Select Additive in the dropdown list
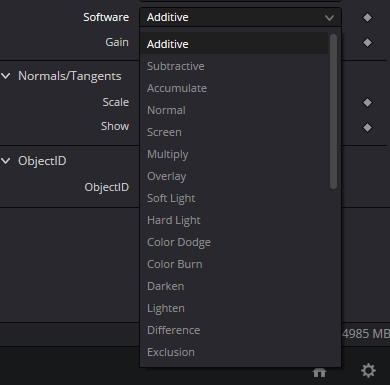Viewport: 390px width, 385px height. point(234,44)
